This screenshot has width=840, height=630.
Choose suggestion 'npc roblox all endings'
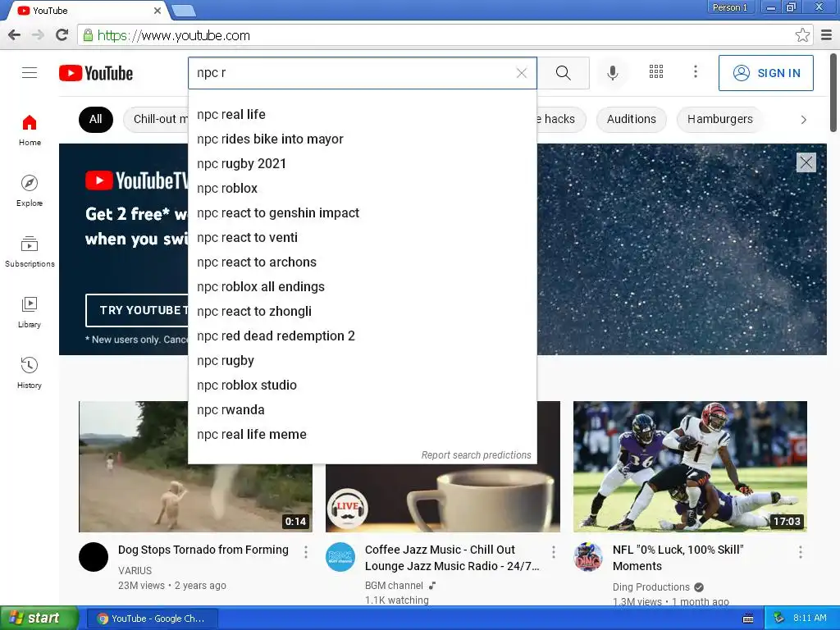tap(362, 287)
